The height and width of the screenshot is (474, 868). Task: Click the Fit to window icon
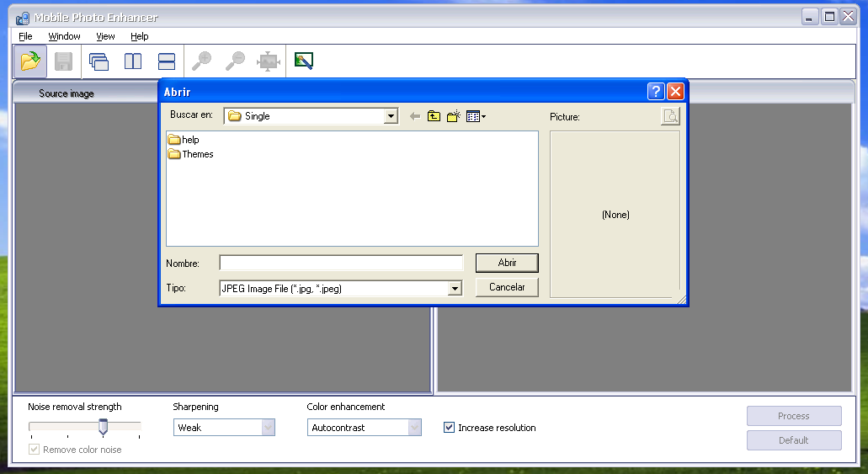click(x=269, y=61)
